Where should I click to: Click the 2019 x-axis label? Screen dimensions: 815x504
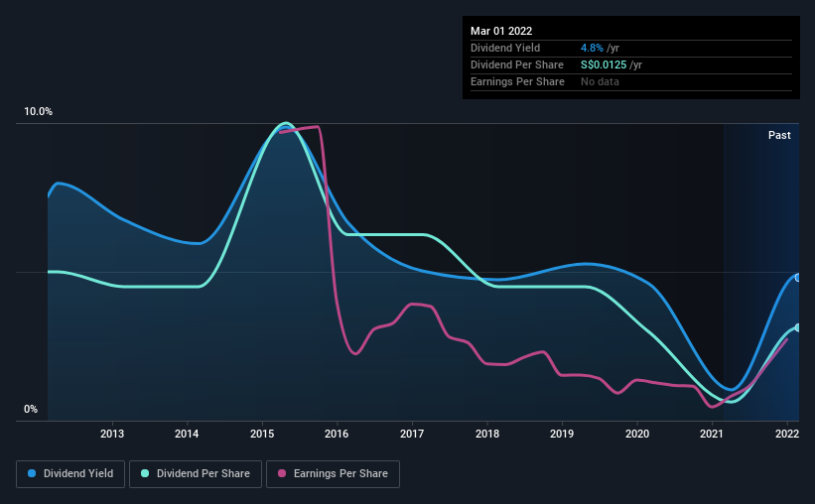click(562, 434)
